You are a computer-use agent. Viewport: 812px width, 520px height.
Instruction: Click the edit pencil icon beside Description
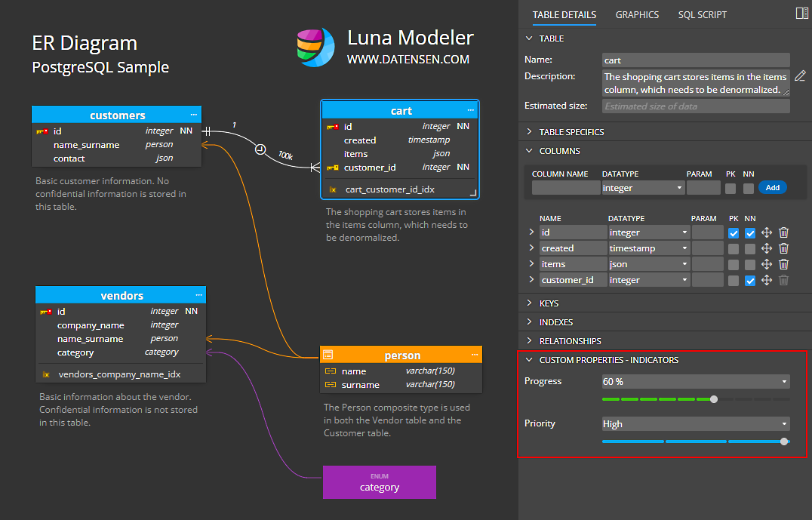(800, 75)
